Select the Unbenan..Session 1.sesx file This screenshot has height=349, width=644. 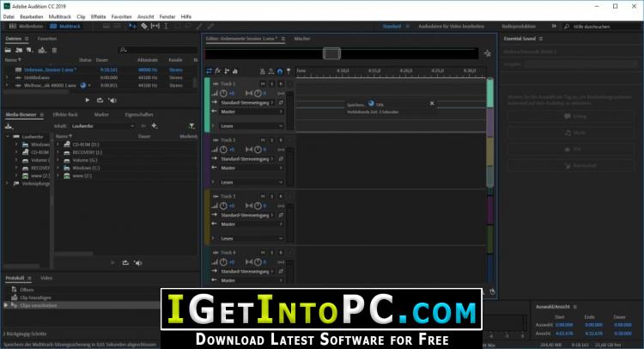(x=50, y=70)
